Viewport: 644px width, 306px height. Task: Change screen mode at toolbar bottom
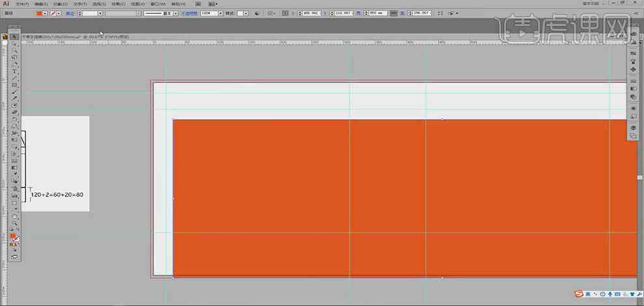[x=14, y=257]
